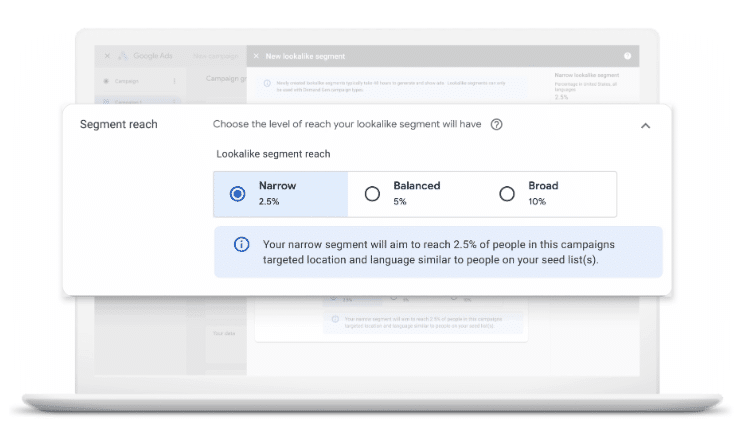Open help icon beside reach description
The image size is (739, 436).
click(496, 124)
